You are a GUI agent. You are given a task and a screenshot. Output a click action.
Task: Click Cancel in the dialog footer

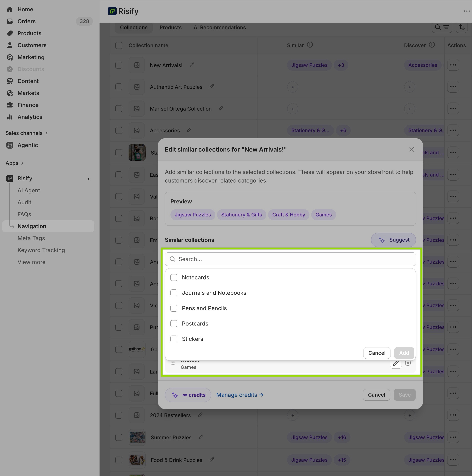pyautogui.click(x=376, y=395)
